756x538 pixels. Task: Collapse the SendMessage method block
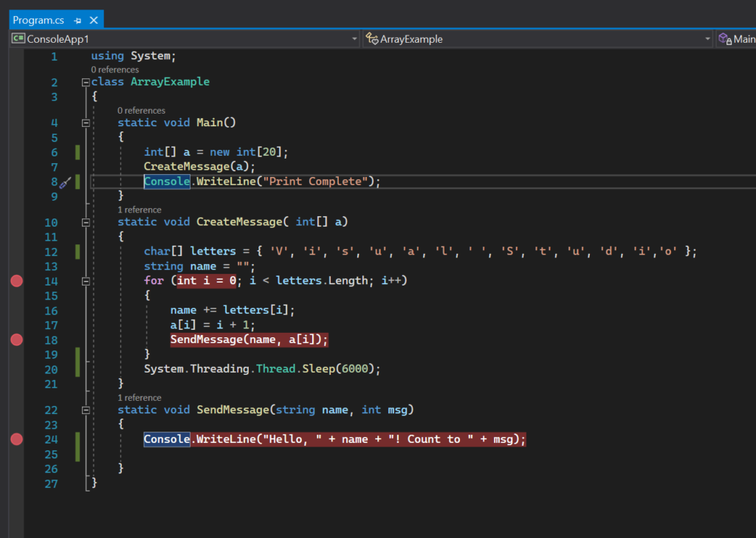86,410
